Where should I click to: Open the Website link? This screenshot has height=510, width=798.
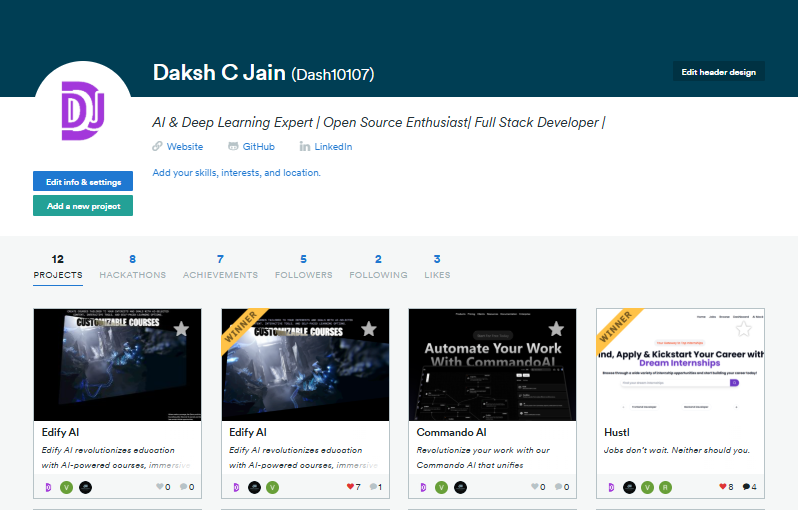[x=185, y=147]
